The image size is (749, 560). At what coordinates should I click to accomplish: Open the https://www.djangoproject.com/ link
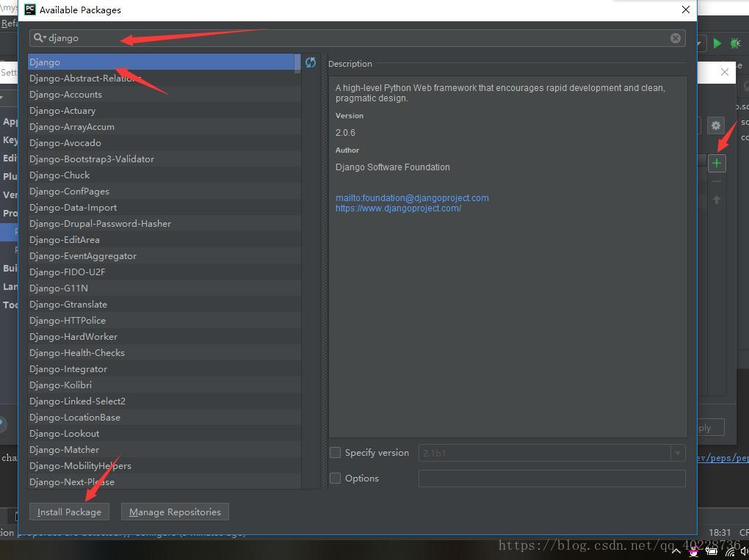coord(398,208)
